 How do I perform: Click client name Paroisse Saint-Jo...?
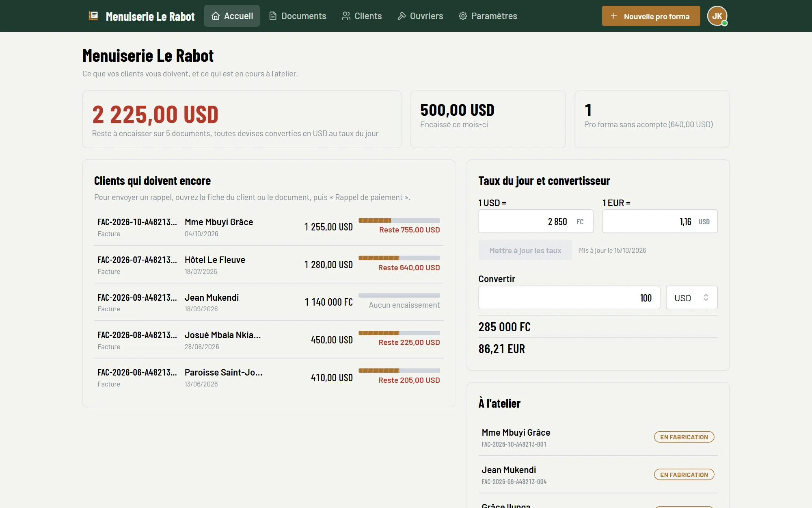coord(223,372)
